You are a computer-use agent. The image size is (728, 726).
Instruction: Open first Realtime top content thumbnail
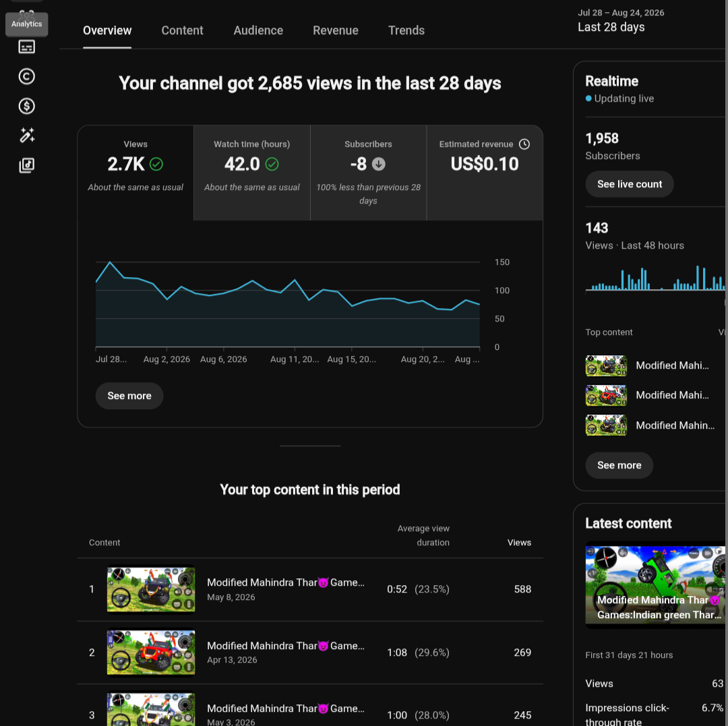click(x=606, y=366)
